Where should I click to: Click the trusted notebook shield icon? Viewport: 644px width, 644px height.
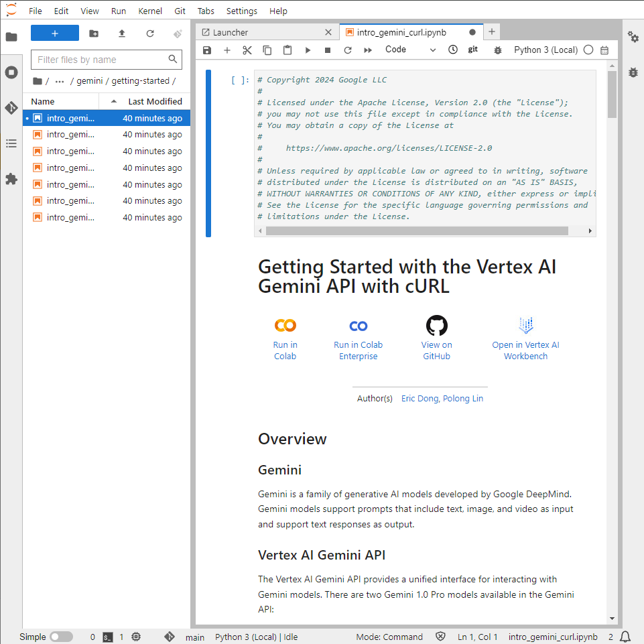[440, 637]
